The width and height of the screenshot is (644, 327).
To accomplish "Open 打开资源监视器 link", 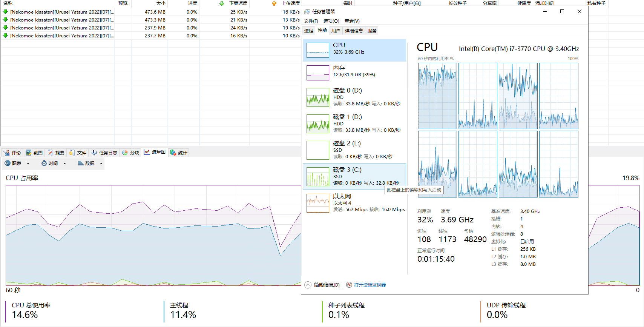I will click(370, 285).
